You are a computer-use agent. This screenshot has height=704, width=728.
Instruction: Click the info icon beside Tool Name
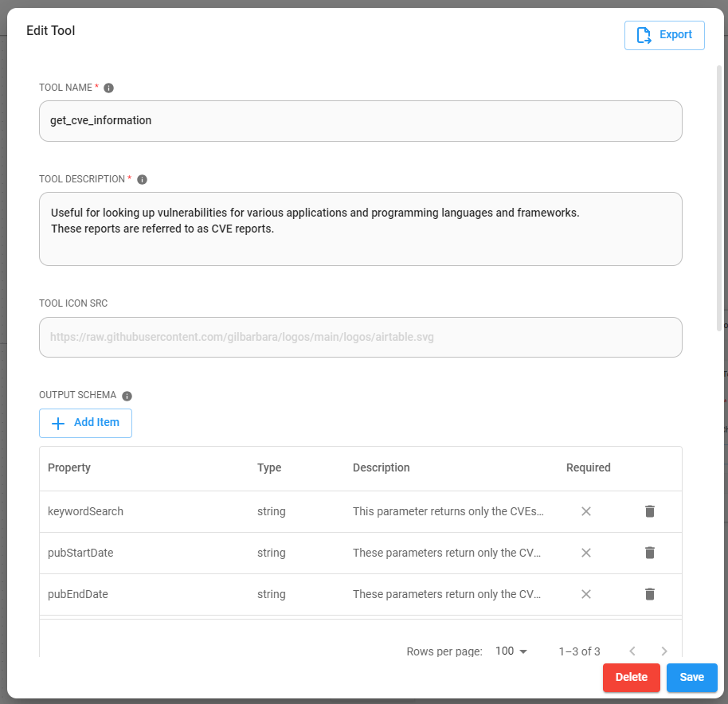click(x=109, y=88)
